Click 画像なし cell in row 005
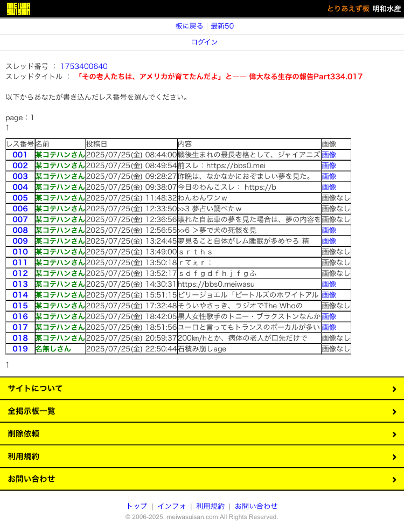The image size is (404, 532). pos(336,198)
